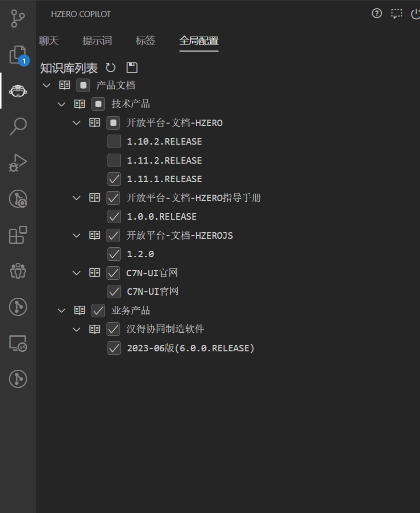Click the save icon beside 知识库列表

point(131,68)
